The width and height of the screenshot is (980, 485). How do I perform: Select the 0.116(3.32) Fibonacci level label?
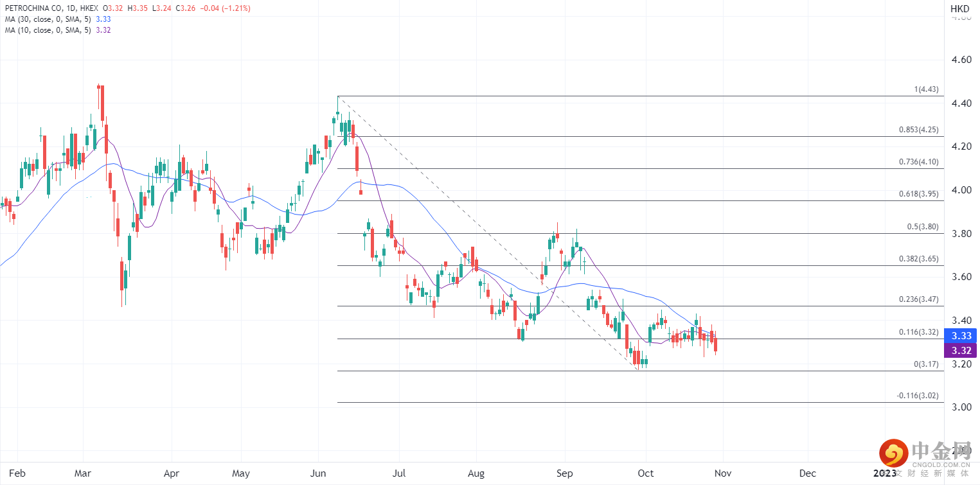point(919,332)
